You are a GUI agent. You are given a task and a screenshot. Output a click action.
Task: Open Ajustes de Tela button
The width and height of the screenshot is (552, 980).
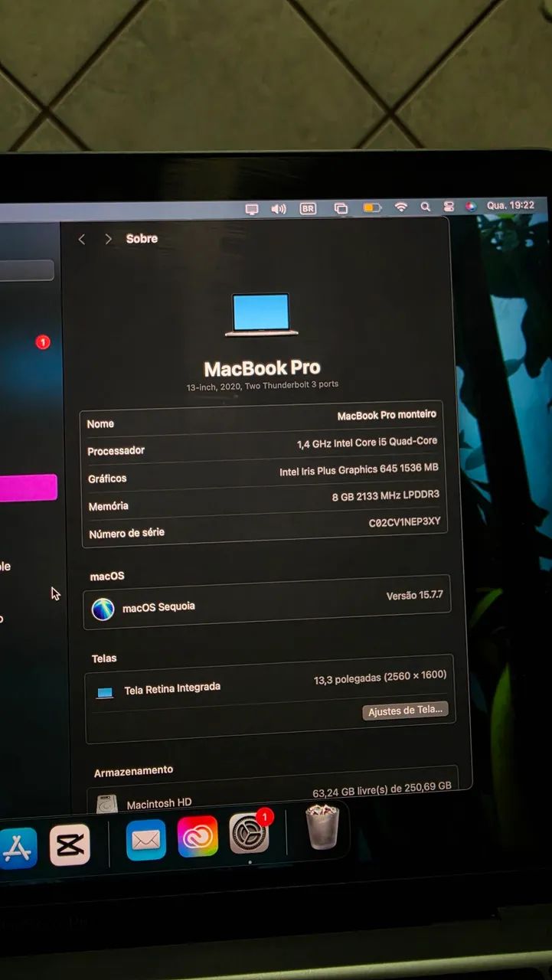click(x=405, y=710)
